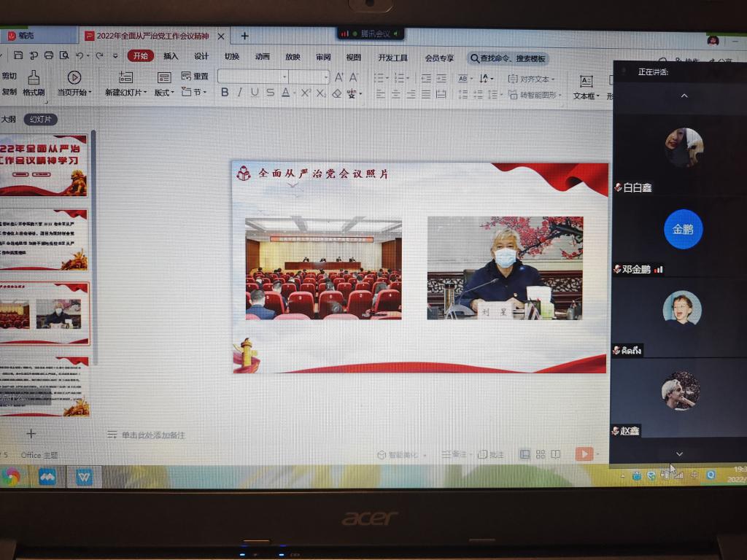Start slideshow with orange play button
This screenshot has height=560, width=747.
tap(584, 454)
